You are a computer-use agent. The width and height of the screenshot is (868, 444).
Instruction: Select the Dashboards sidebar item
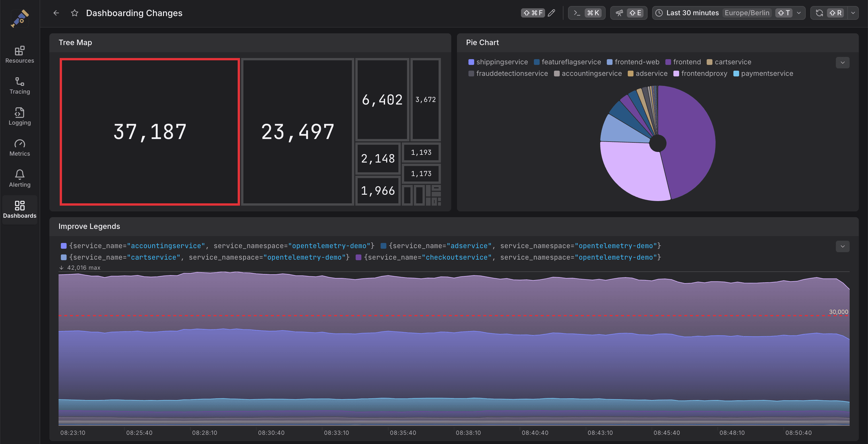click(x=20, y=210)
